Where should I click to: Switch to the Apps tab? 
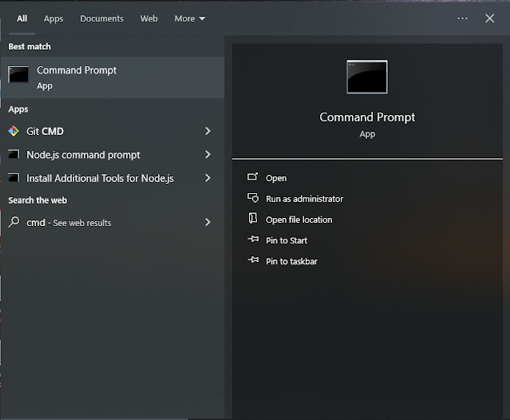(x=53, y=19)
